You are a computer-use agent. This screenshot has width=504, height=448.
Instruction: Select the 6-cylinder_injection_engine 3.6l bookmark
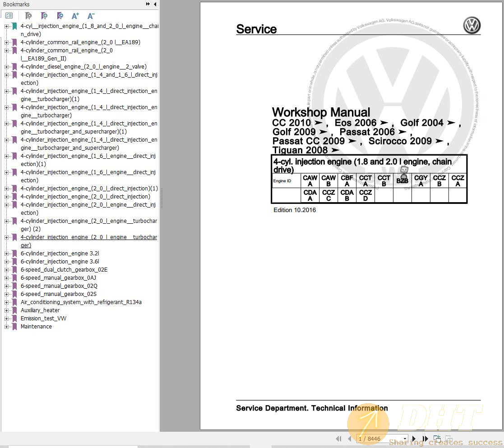tap(60, 261)
